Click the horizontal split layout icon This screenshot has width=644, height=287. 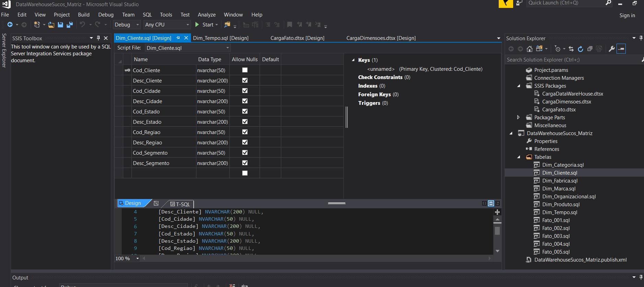491,203
